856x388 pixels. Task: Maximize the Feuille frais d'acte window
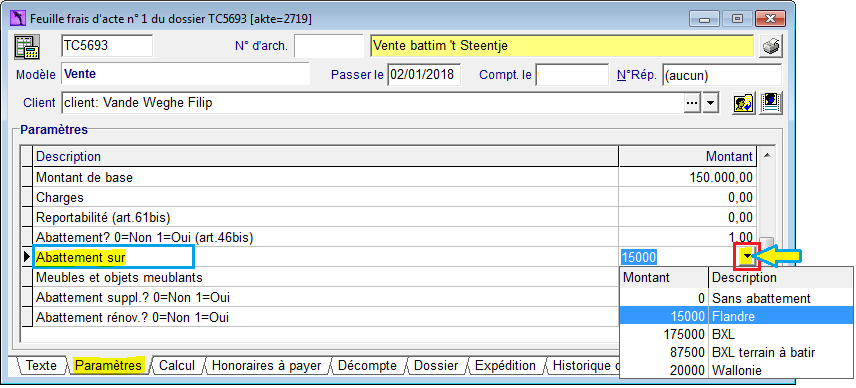click(737, 20)
